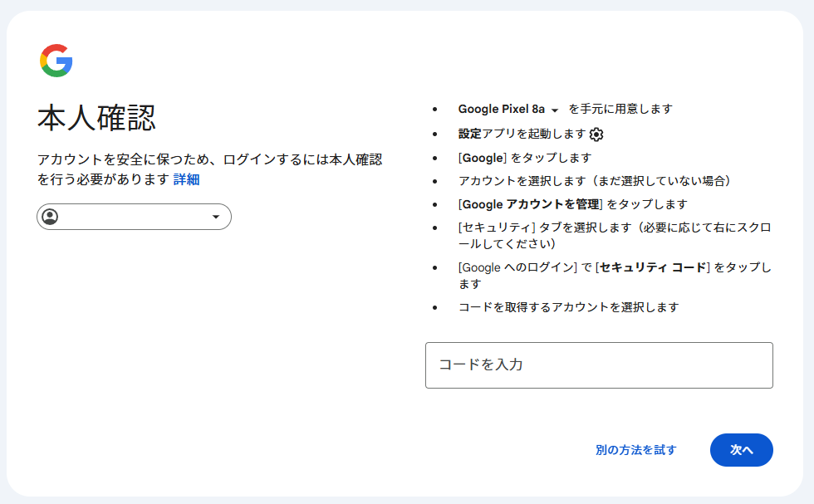Click the [Google] をタップします step

click(525, 158)
